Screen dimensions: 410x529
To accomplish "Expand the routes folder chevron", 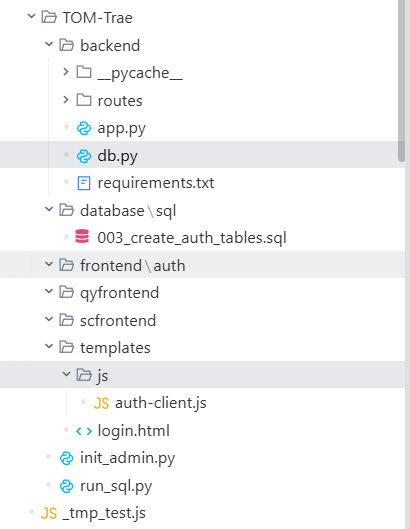I will pos(66,100).
